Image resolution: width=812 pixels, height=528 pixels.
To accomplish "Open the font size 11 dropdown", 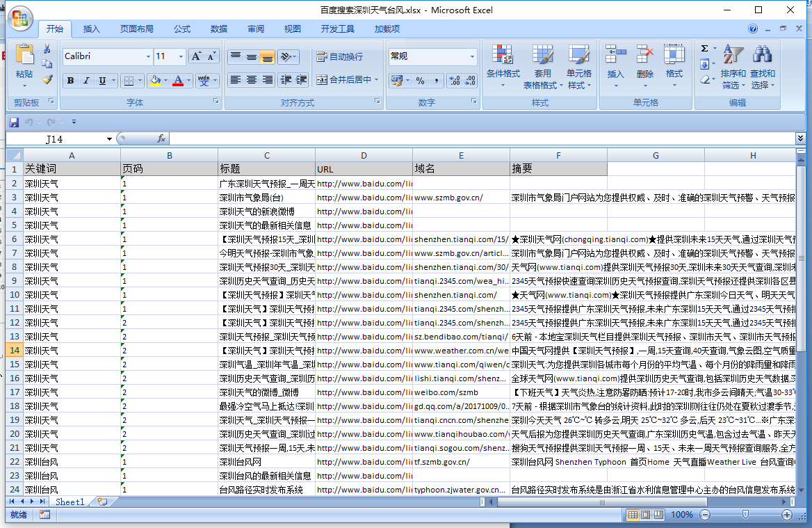I will (x=181, y=56).
